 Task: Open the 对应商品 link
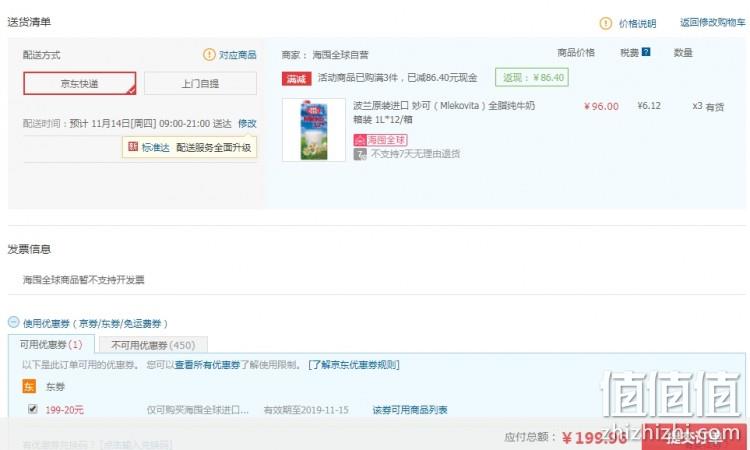[x=238, y=55]
